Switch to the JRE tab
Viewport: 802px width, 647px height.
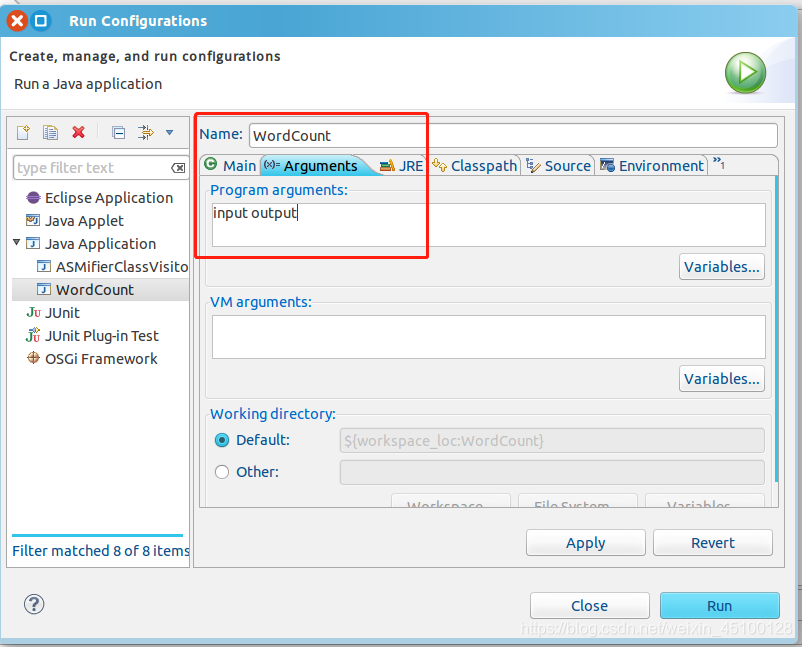(402, 166)
